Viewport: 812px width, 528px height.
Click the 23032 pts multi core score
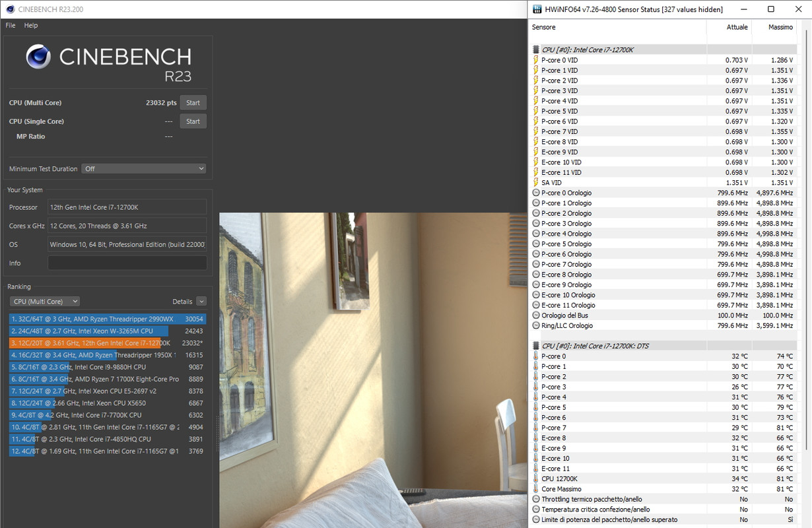161,102
